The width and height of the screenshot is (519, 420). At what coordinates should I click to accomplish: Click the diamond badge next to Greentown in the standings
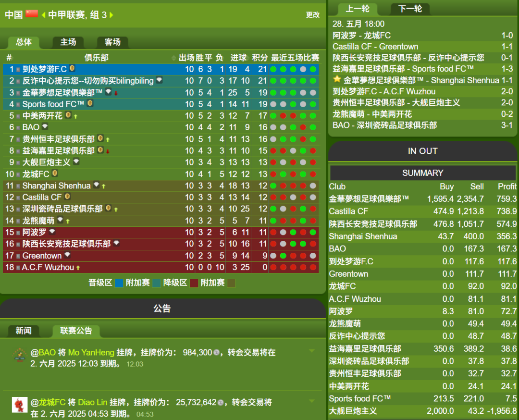(x=68, y=255)
